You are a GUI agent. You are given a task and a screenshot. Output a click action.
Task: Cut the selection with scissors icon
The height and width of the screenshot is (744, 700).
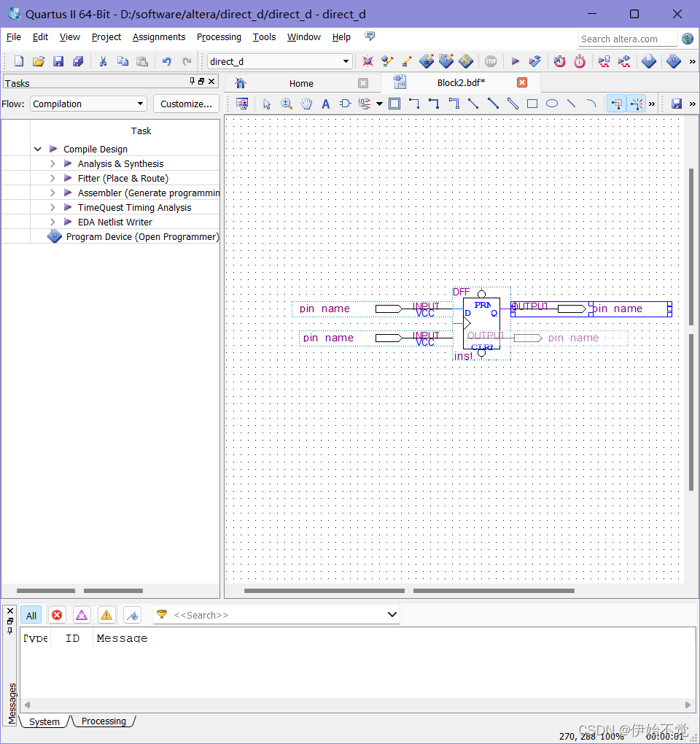[103, 61]
